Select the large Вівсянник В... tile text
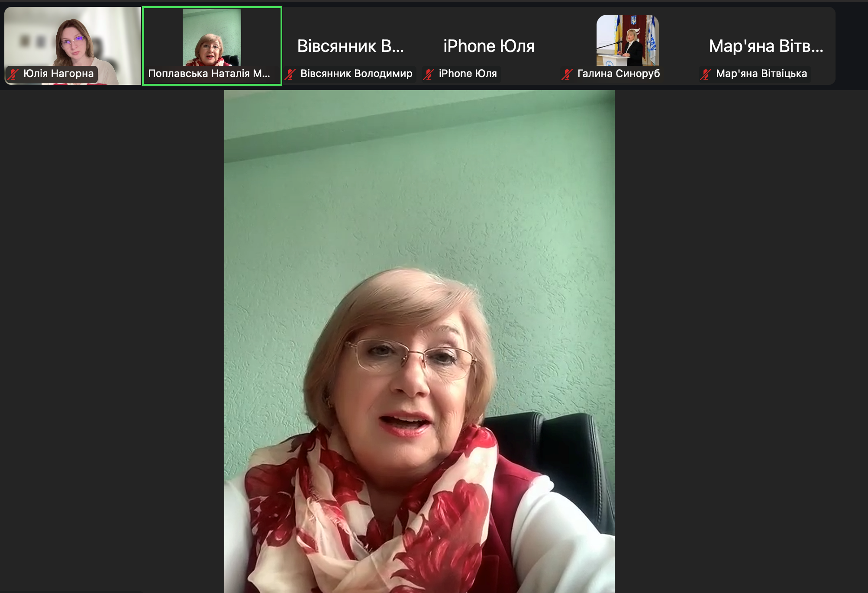The height and width of the screenshot is (593, 868). 350,46
